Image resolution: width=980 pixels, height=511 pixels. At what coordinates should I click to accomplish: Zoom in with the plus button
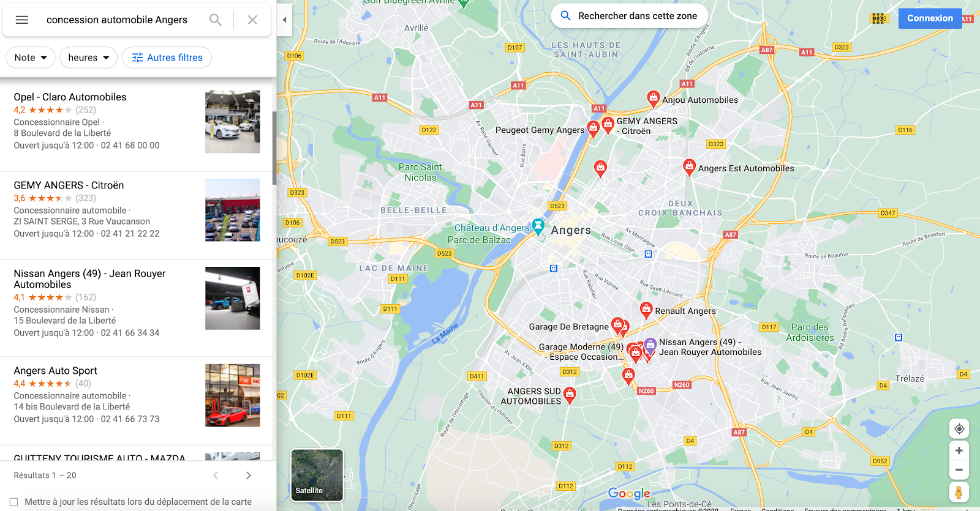[959, 450]
